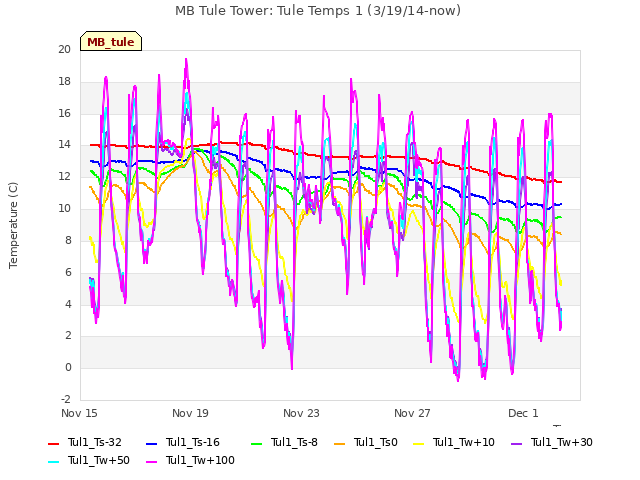Click the chart title MB Tule Tower
This screenshot has width=640, height=480.
pyautogui.click(x=318, y=11)
